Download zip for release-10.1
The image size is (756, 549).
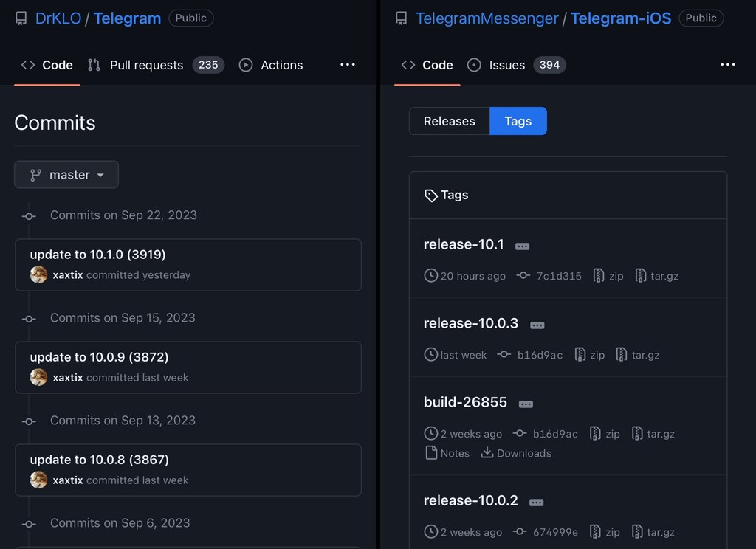pyautogui.click(x=608, y=276)
